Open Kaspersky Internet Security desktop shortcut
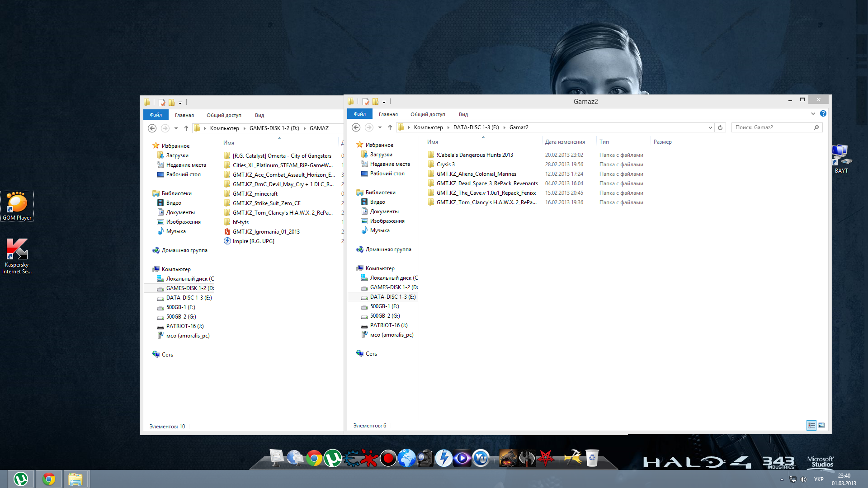 [x=17, y=256]
